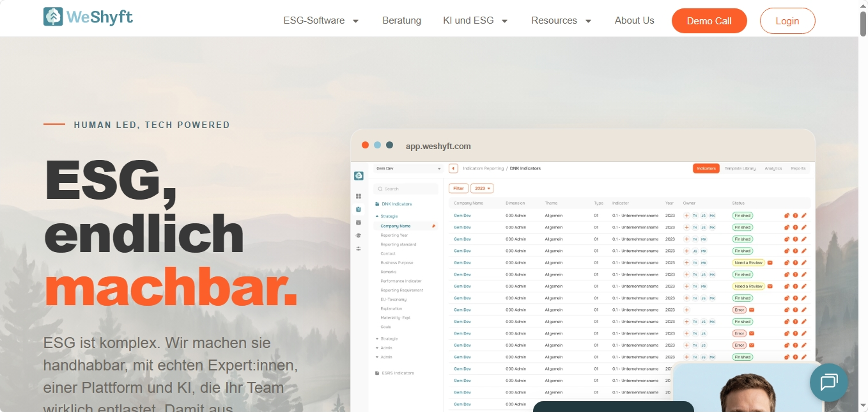This screenshot has width=868, height=412.
Task: Open the Gem Dev company selector
Action: point(408,168)
